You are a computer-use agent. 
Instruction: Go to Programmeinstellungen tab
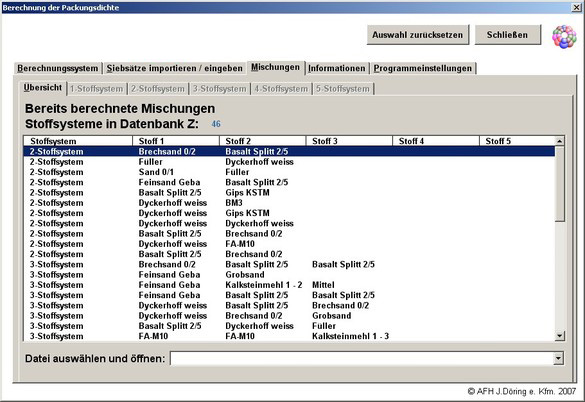coord(423,68)
